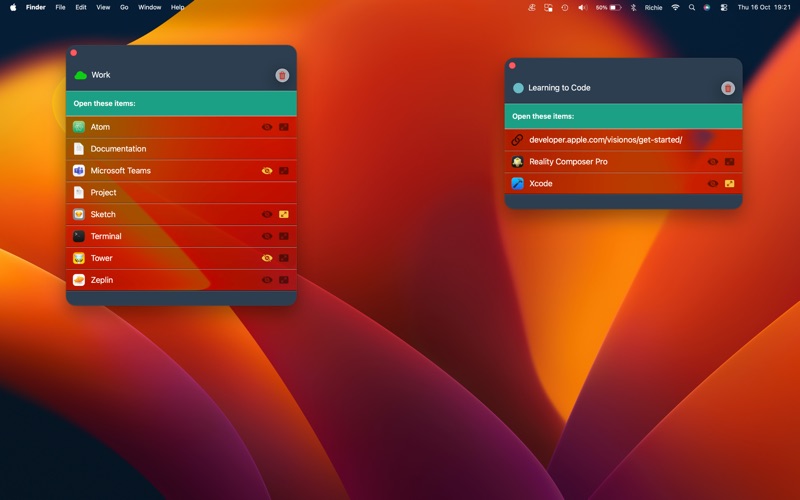Click the Microsoft Teams app icon
Viewport: 800px width, 500px height.
click(79, 171)
